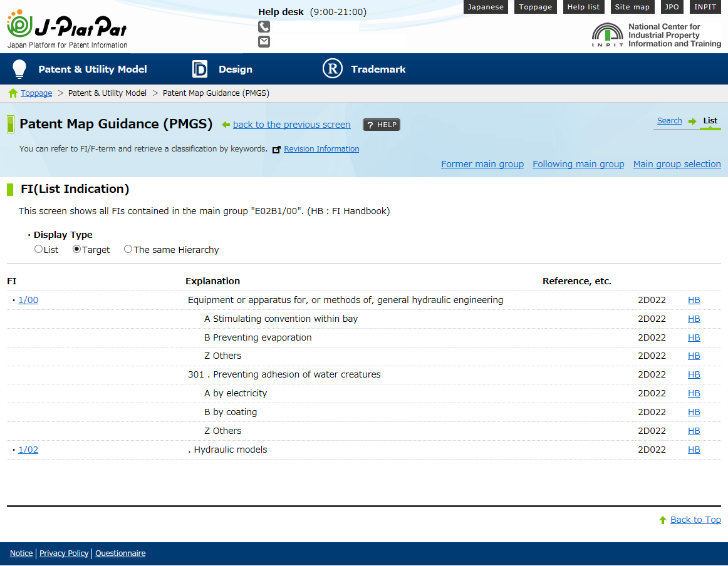This screenshot has width=728, height=566.
Task: Select The same Hierarchy radio option
Action: pyautogui.click(x=128, y=249)
